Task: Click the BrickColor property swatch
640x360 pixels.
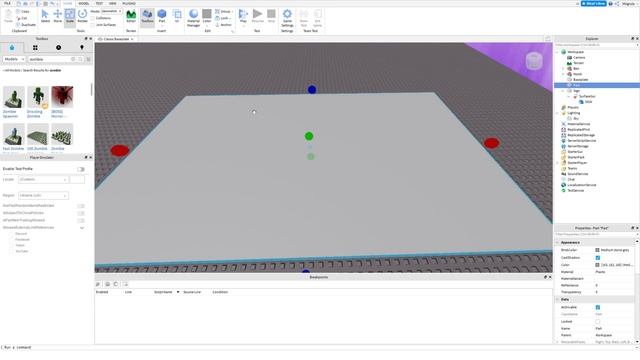Action: pyautogui.click(x=597, y=250)
